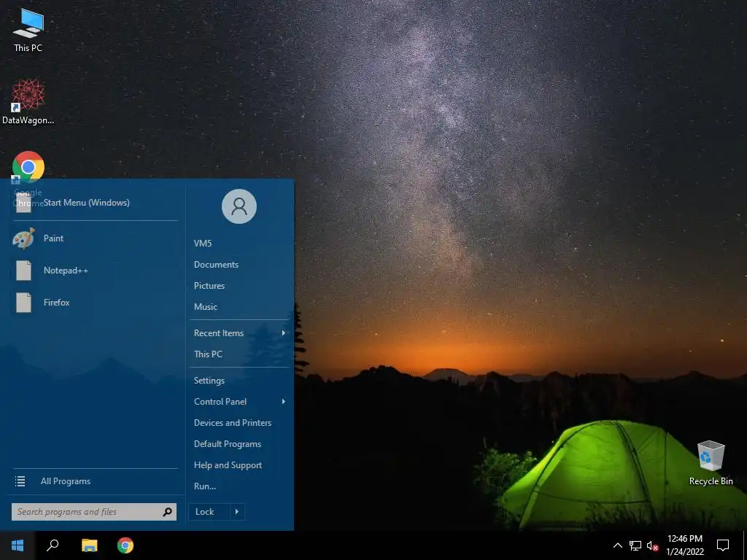Launch Chrome from the taskbar
Viewport: 747px width, 560px height.
point(125,545)
